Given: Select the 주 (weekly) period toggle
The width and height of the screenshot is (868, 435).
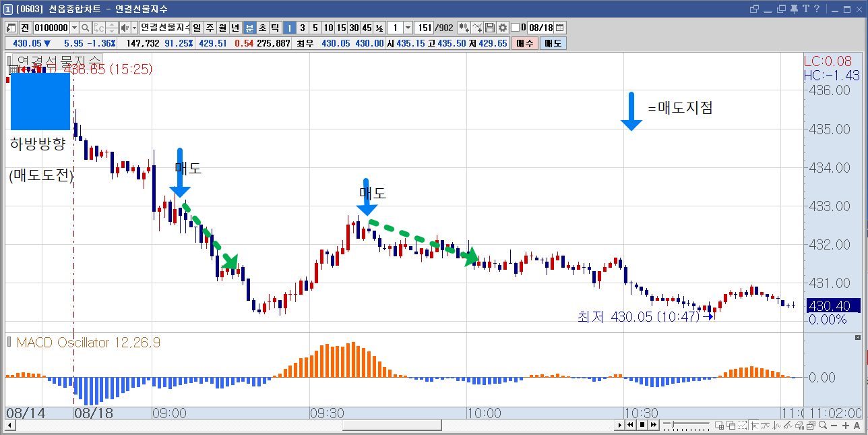Looking at the screenshot, I should [x=210, y=28].
